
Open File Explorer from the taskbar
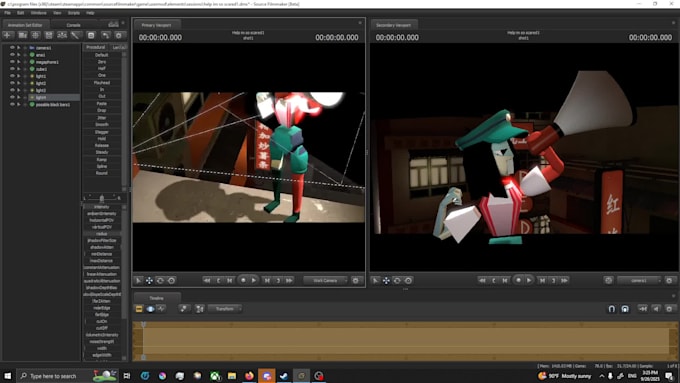pyautogui.click(x=232, y=376)
